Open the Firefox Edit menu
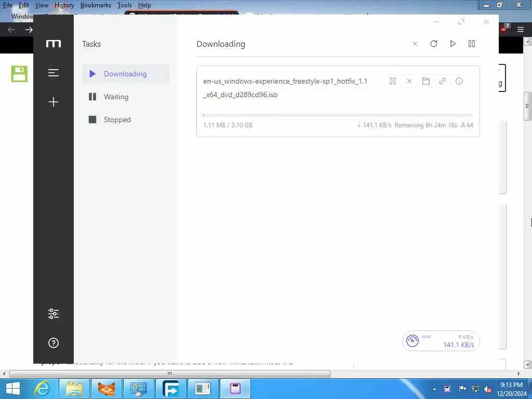The height and width of the screenshot is (399, 532). click(x=23, y=5)
